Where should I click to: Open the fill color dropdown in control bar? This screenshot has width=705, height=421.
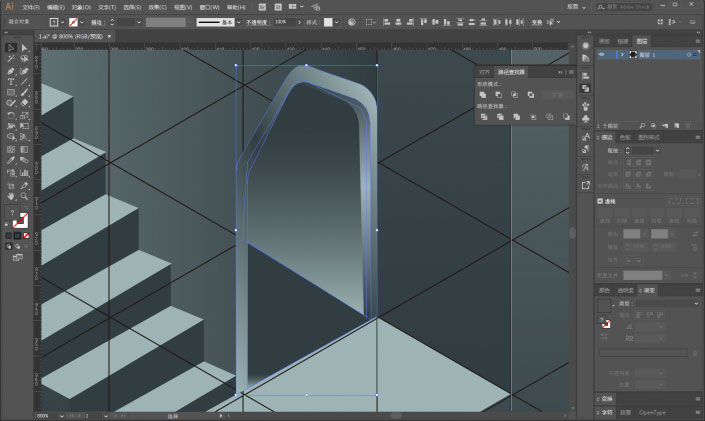click(62, 22)
